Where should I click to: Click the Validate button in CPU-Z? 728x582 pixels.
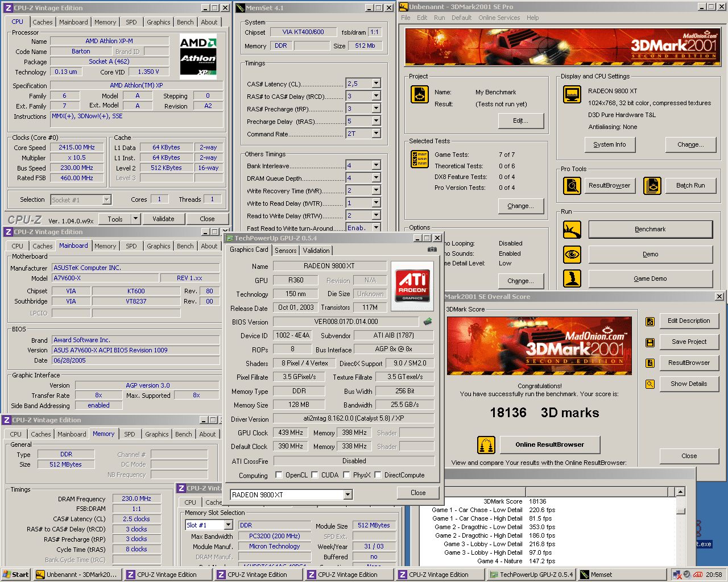tap(163, 219)
